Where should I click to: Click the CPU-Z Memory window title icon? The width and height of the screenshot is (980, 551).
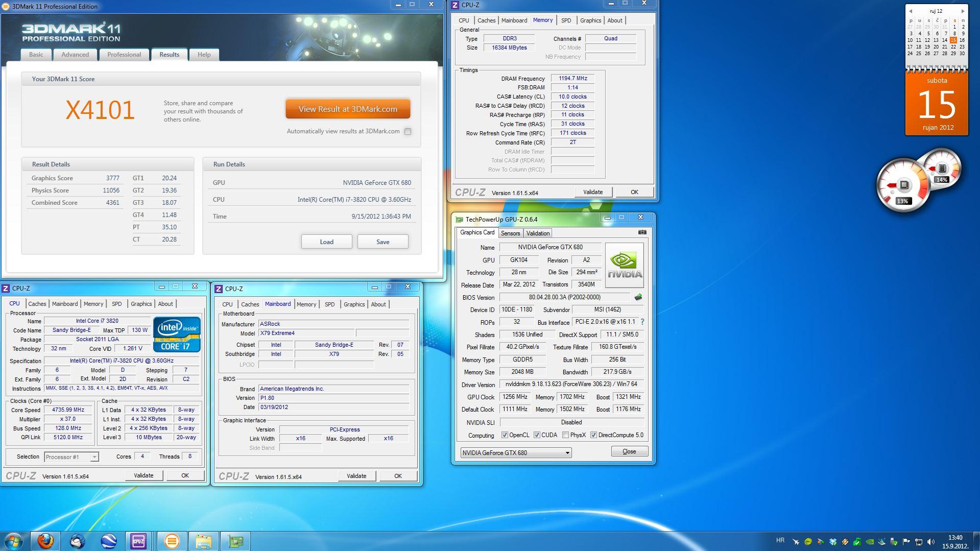[455, 5]
